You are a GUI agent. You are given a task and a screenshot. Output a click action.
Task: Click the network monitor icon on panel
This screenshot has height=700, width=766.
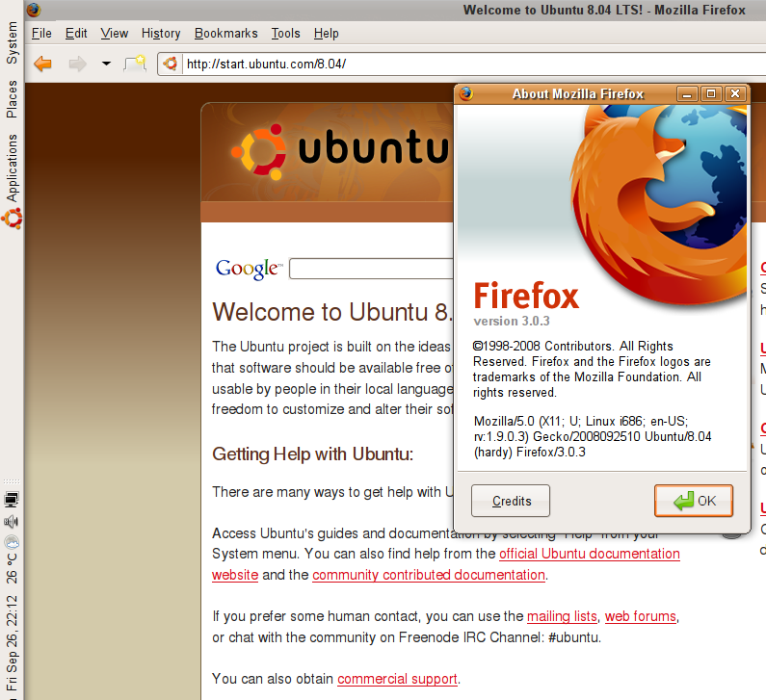tap(12, 500)
